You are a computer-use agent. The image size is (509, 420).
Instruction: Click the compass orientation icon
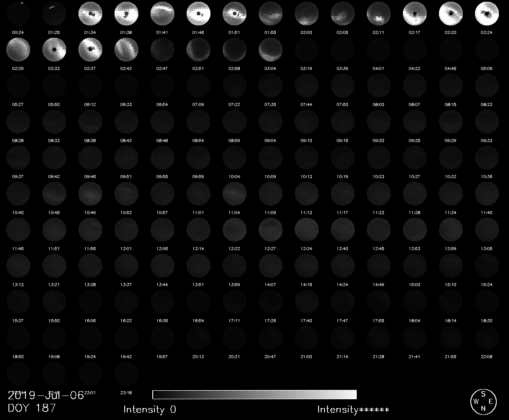tap(483, 402)
